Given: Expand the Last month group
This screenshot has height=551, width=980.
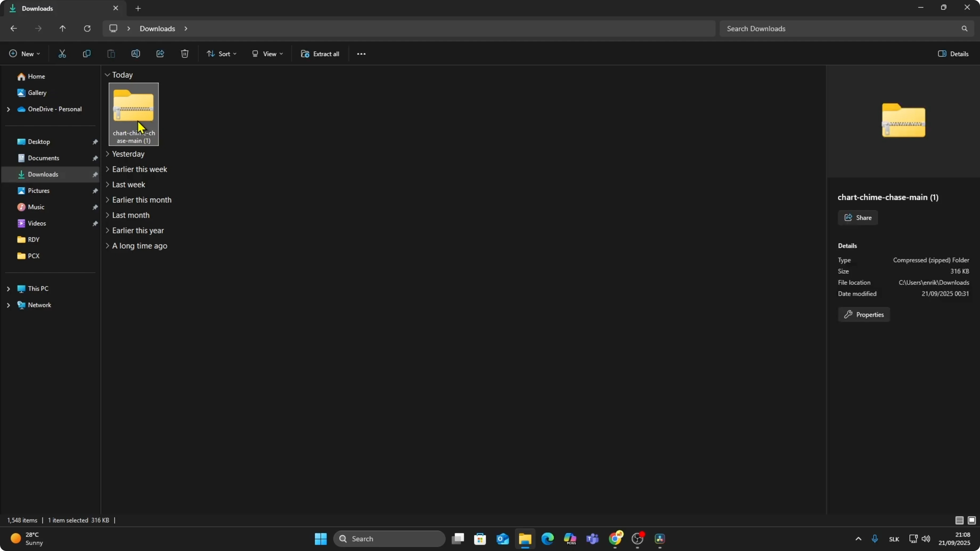Looking at the screenshot, I should pyautogui.click(x=107, y=215).
